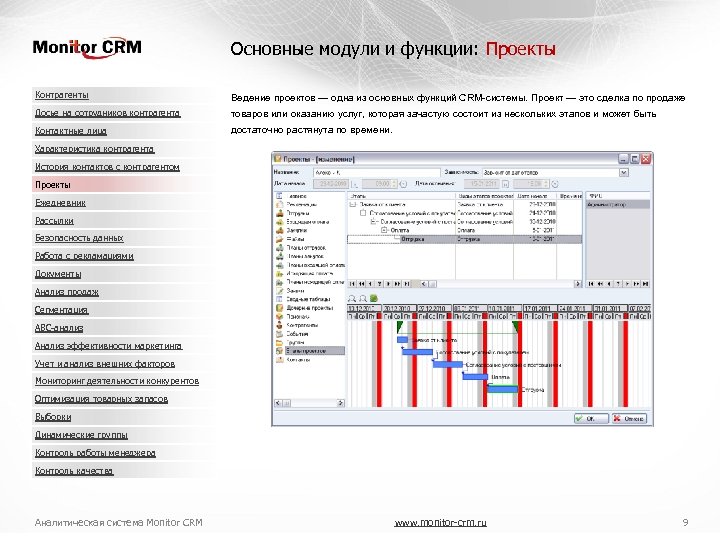Image resolution: width=720 pixels, height=540 pixels.
Task: Open the Документы menu link
Action: [58, 274]
